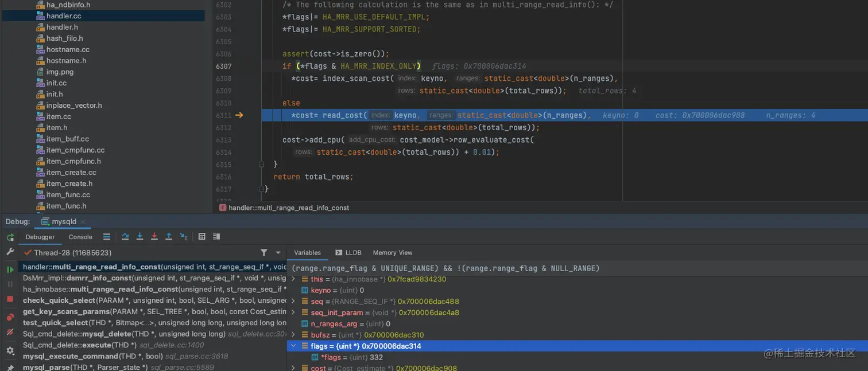Run to cursor icon
868x371 pixels.
click(184, 237)
